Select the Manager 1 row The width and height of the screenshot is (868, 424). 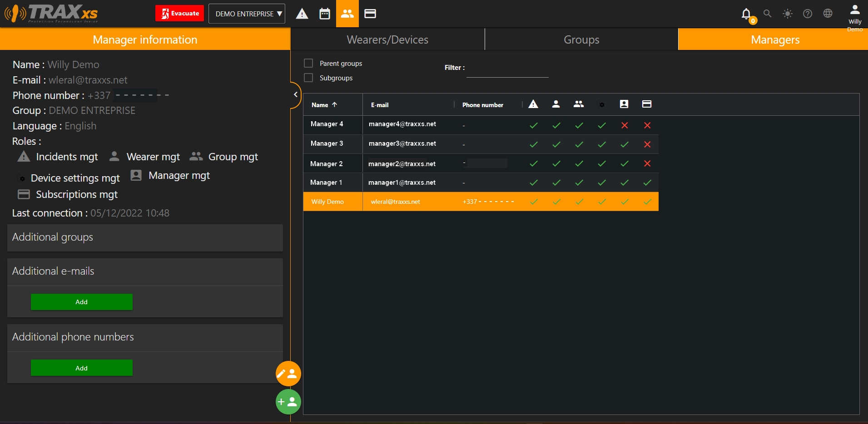(x=481, y=182)
